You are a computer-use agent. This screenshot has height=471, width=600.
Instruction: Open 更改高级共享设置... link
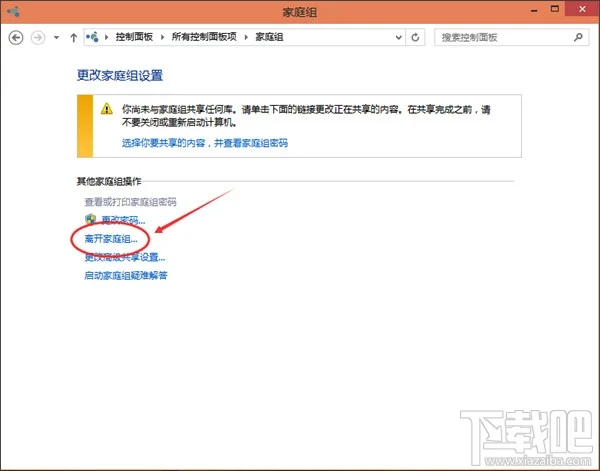coord(125,257)
